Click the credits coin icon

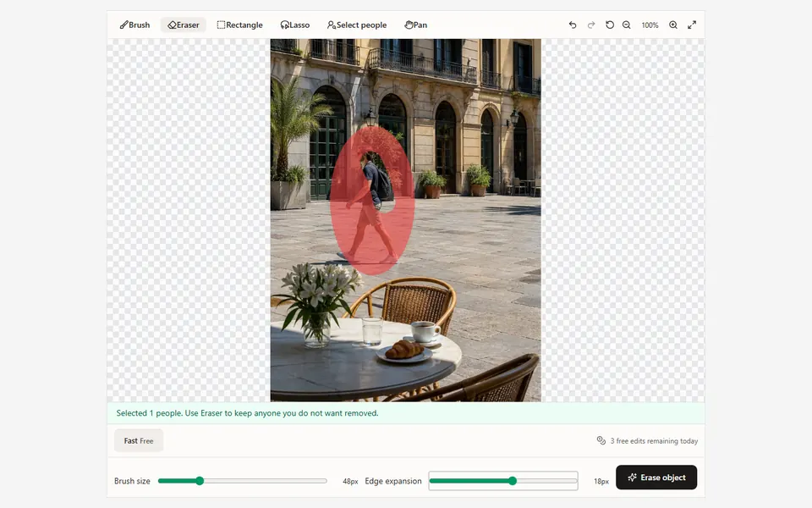601,440
